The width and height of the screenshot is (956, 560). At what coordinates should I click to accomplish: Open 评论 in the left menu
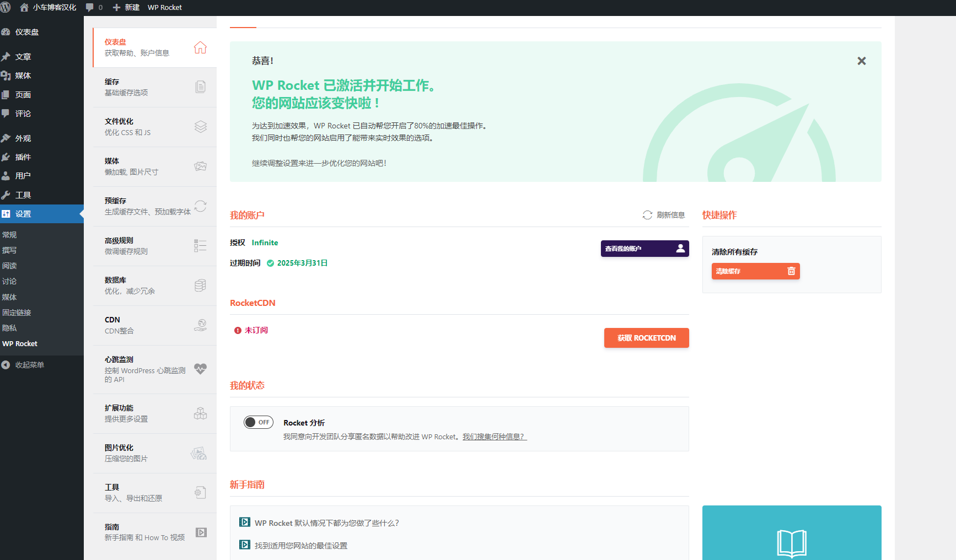[x=42, y=114]
